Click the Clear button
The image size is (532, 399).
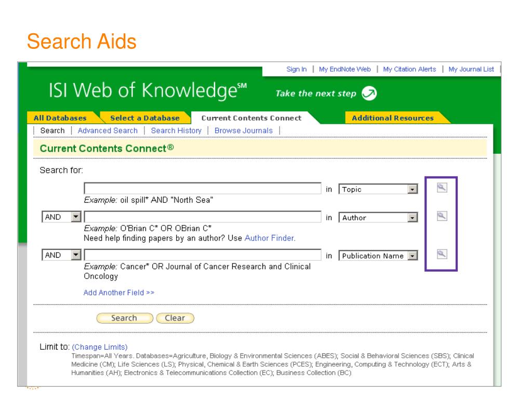[x=175, y=318]
